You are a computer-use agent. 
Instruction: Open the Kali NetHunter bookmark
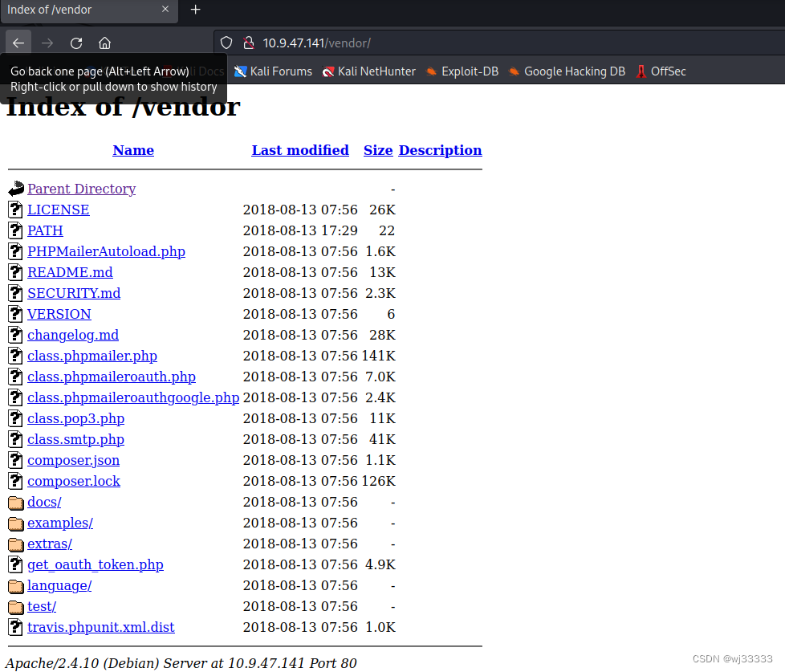point(369,71)
